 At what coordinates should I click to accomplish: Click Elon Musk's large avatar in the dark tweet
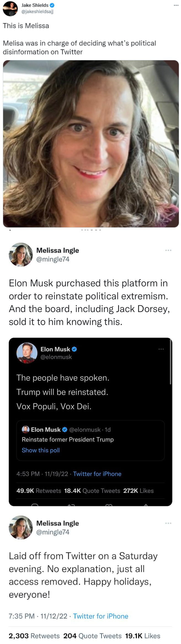pyautogui.click(x=27, y=353)
